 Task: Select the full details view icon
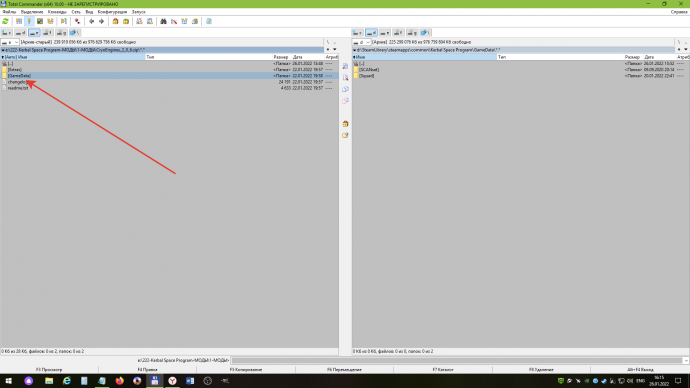coord(29,21)
